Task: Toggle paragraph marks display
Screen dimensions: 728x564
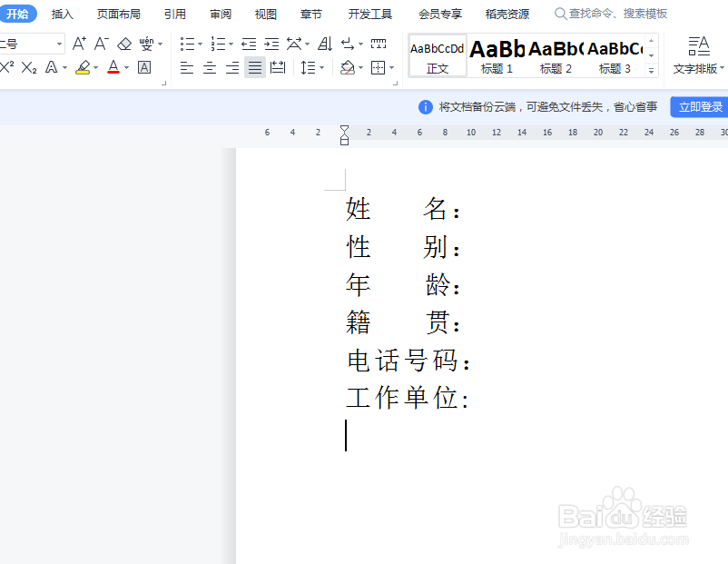Action: coord(348,45)
